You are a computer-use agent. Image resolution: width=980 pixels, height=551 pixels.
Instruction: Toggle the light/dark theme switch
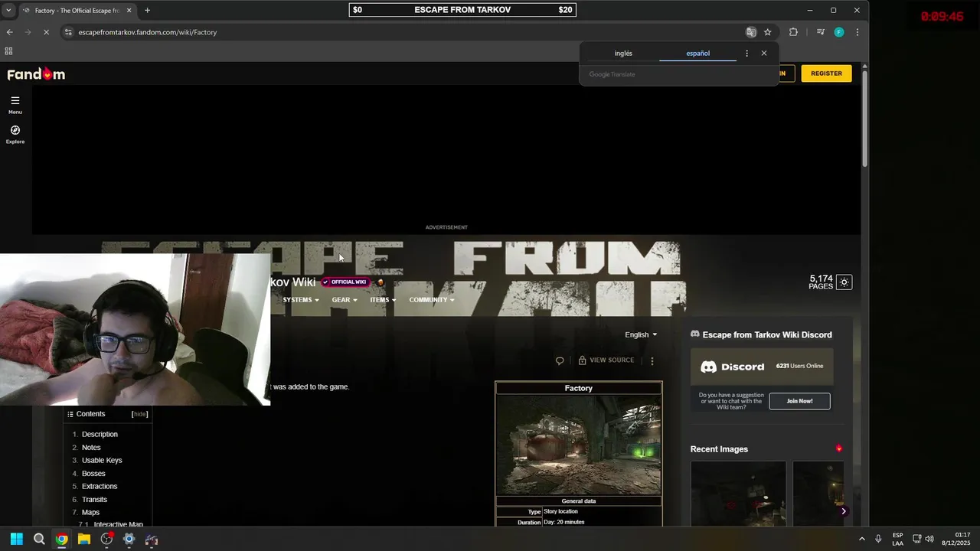click(844, 282)
